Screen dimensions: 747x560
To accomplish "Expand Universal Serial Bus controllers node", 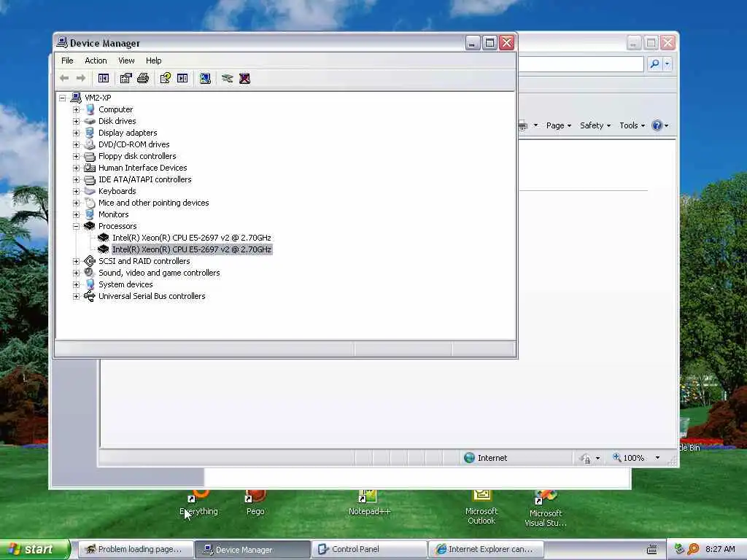I will pyautogui.click(x=76, y=296).
